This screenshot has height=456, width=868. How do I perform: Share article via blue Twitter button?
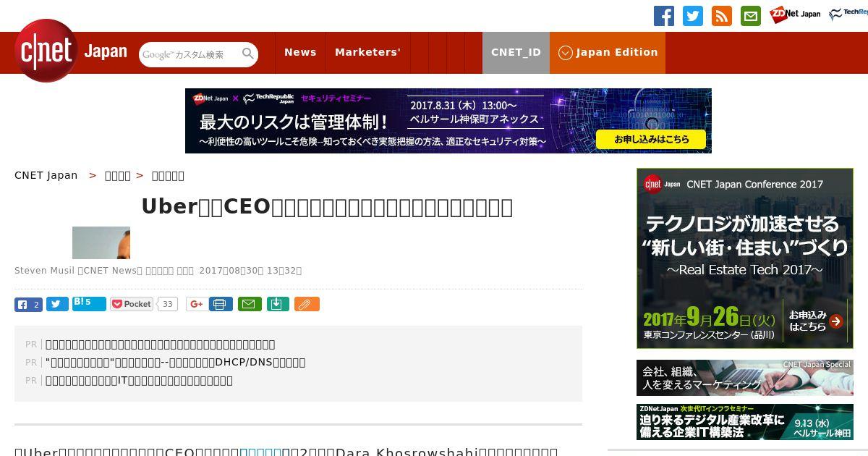57,305
